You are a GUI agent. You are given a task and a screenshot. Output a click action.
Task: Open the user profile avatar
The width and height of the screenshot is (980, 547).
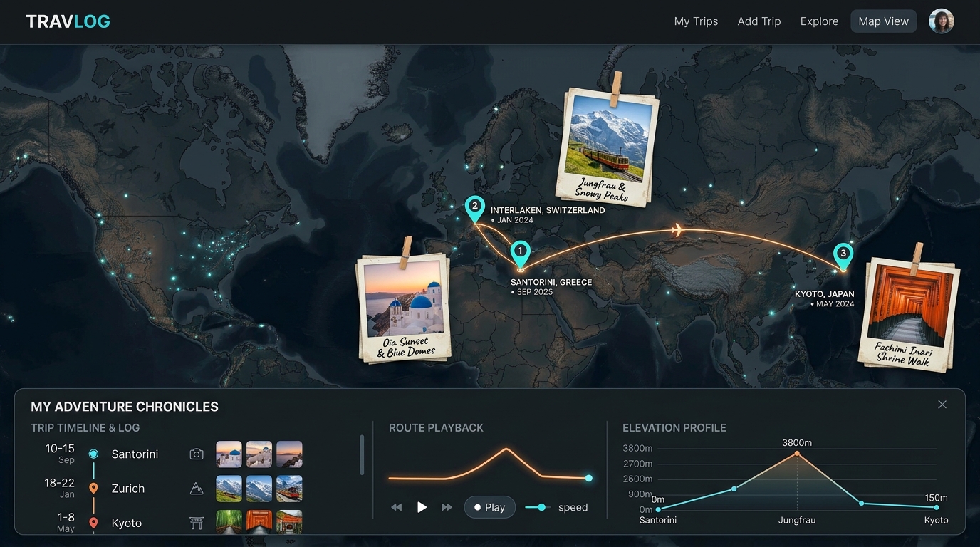[941, 21]
